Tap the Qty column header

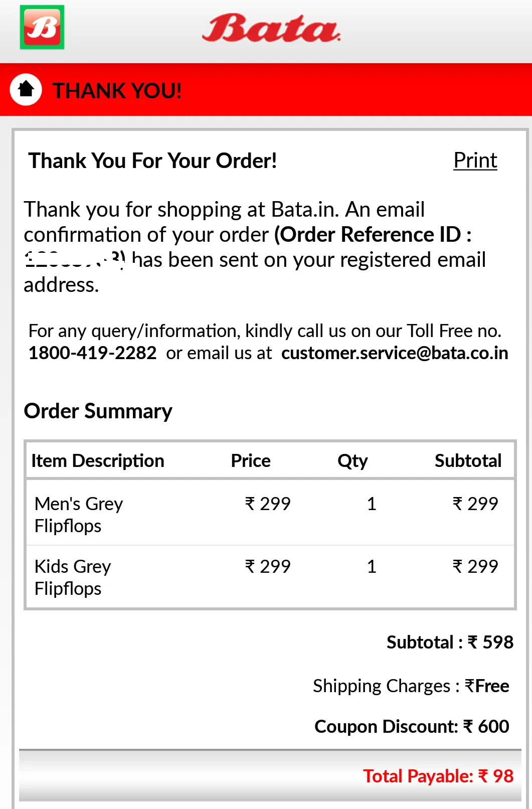[352, 460]
